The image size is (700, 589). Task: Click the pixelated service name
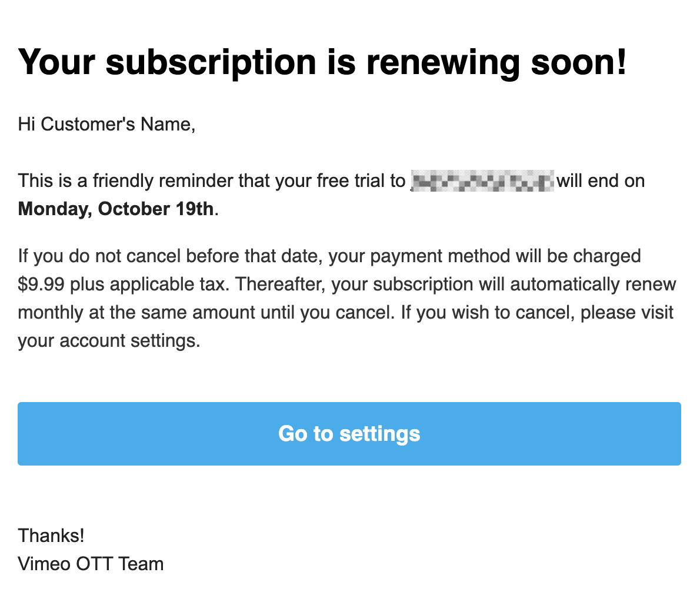(x=482, y=180)
